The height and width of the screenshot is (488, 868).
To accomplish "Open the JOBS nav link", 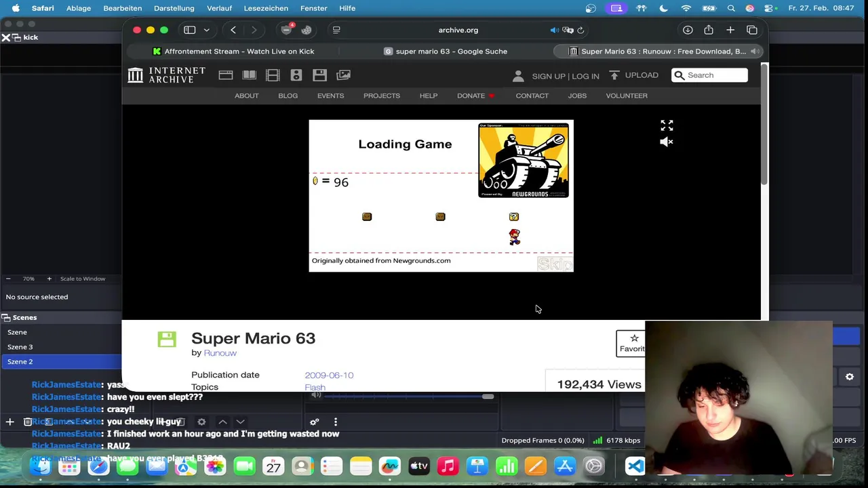I will coord(577,96).
